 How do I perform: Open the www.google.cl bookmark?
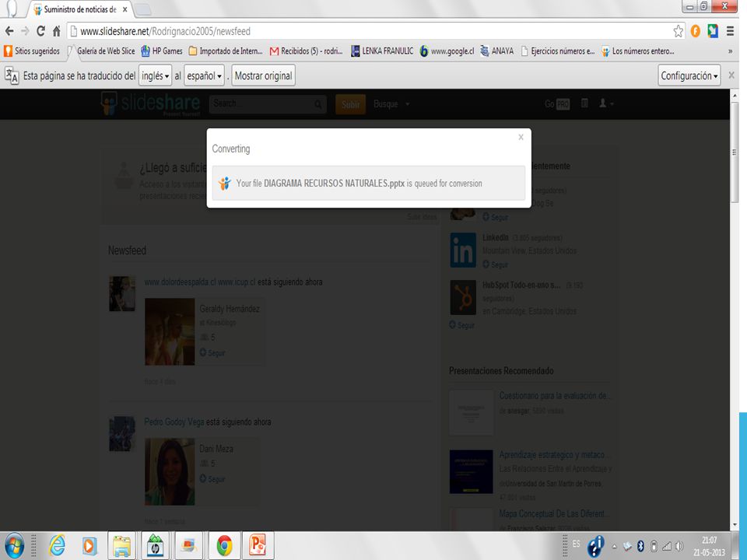tap(447, 51)
